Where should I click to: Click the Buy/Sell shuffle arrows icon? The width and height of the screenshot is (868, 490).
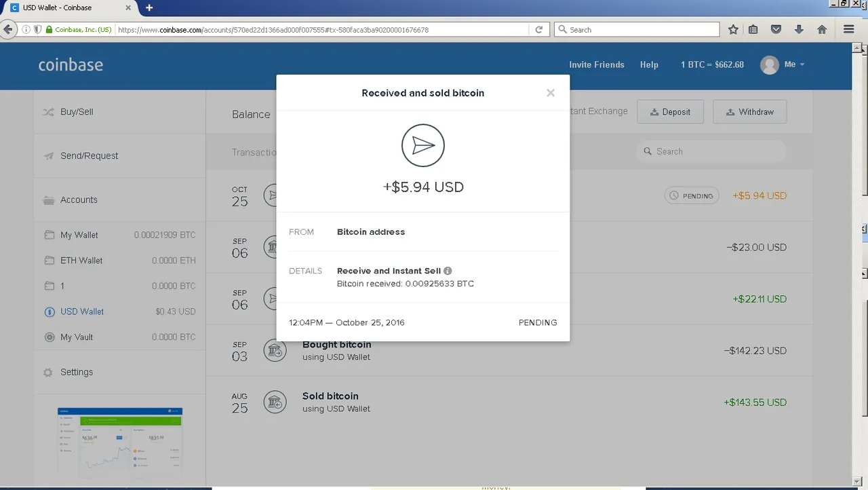(x=48, y=112)
